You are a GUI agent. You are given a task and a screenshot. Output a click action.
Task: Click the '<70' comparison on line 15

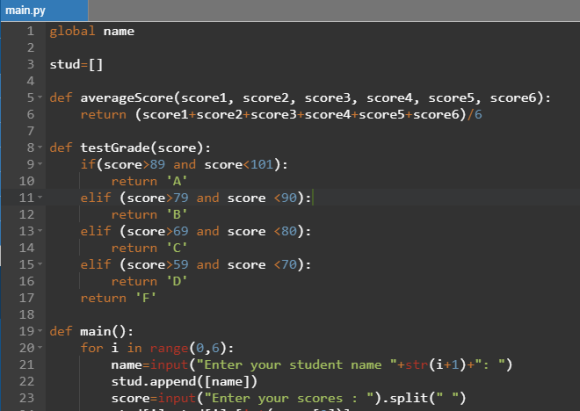click(x=285, y=265)
